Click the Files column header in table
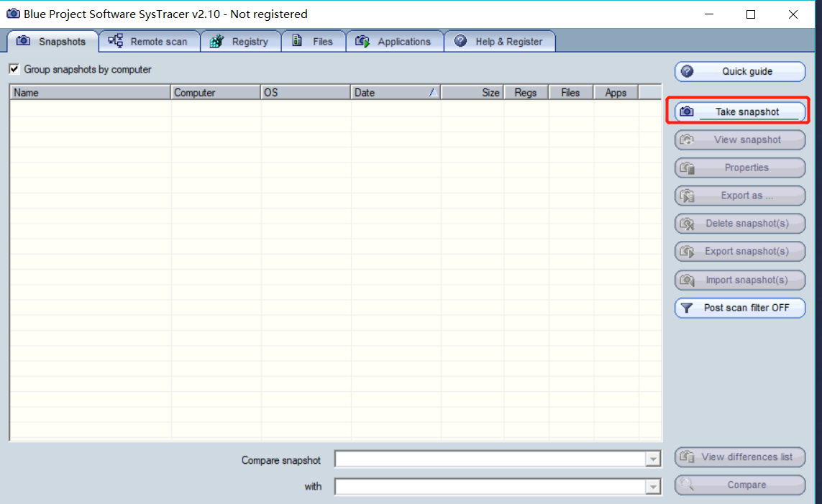Image resolution: width=822 pixels, height=504 pixels. (x=572, y=93)
